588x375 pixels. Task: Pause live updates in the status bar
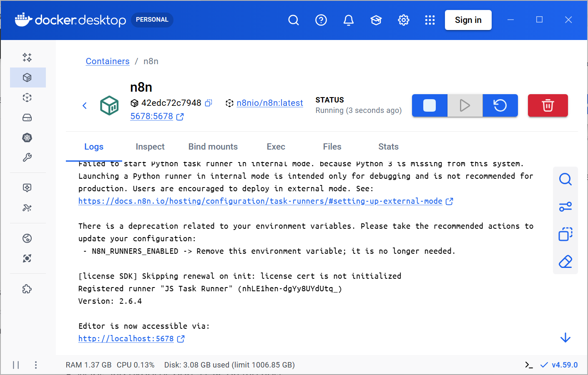pos(16,365)
